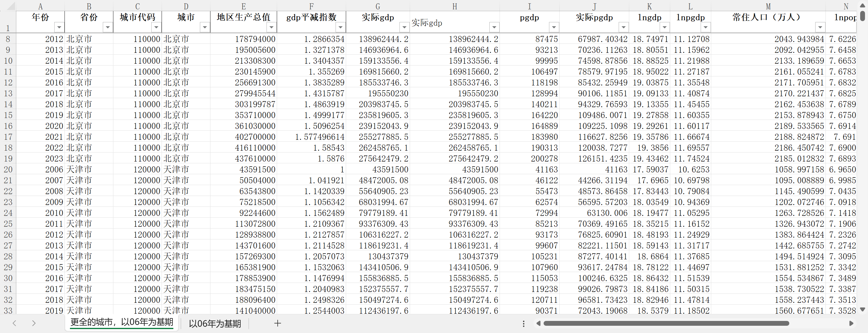Click the horizontal scrollbar thumb
This screenshot has height=333, width=868.
click(666, 323)
